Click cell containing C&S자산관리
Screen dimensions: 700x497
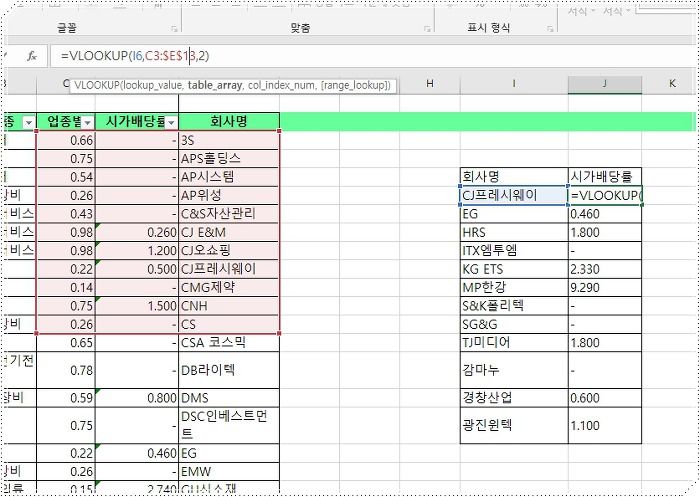[229, 213]
